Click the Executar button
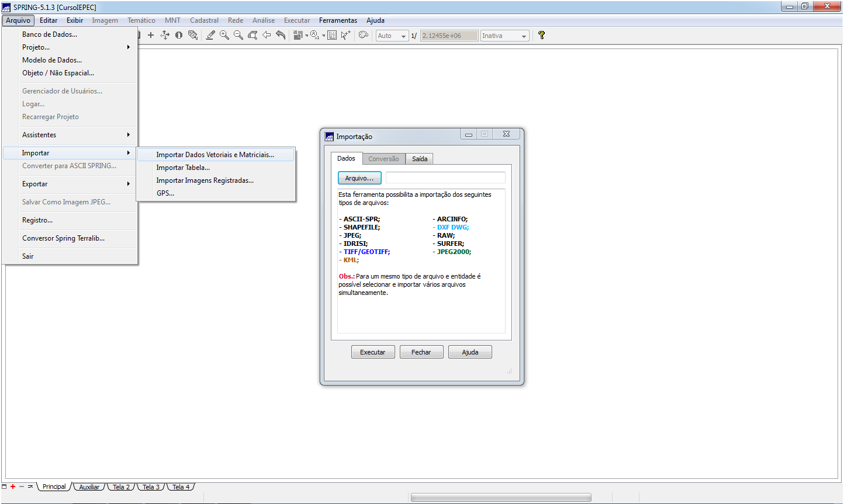844x504 pixels. click(373, 352)
